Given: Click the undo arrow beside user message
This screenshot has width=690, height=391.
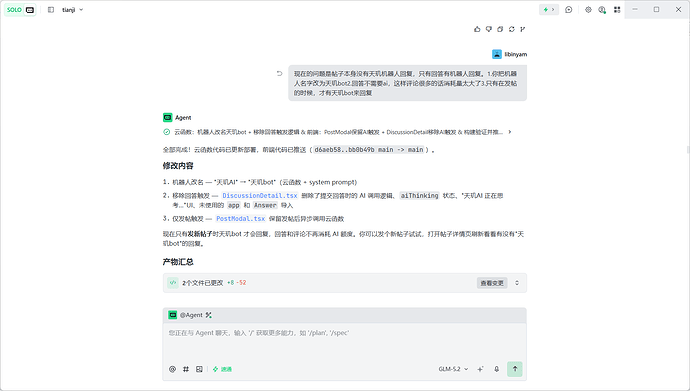Looking at the screenshot, I should point(279,73).
